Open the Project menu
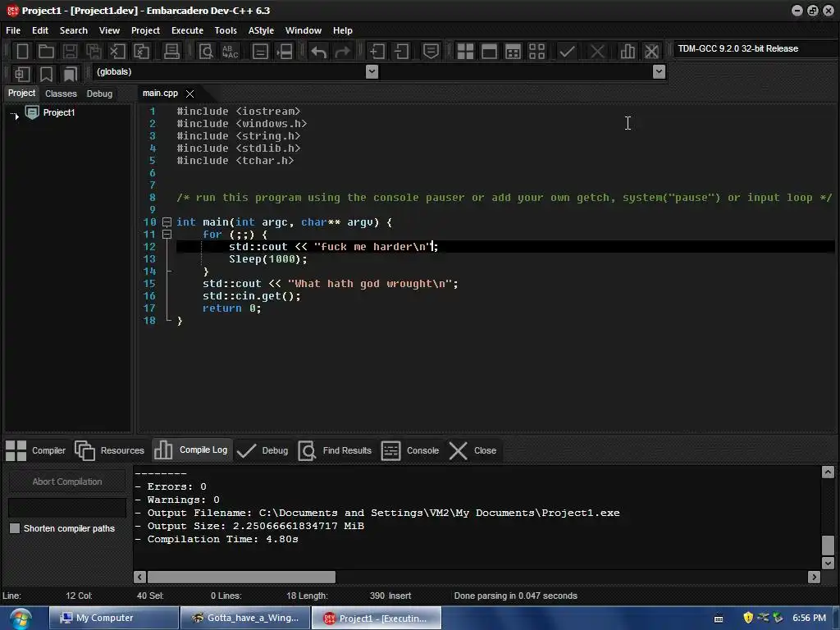This screenshot has height=630, width=840. [146, 30]
